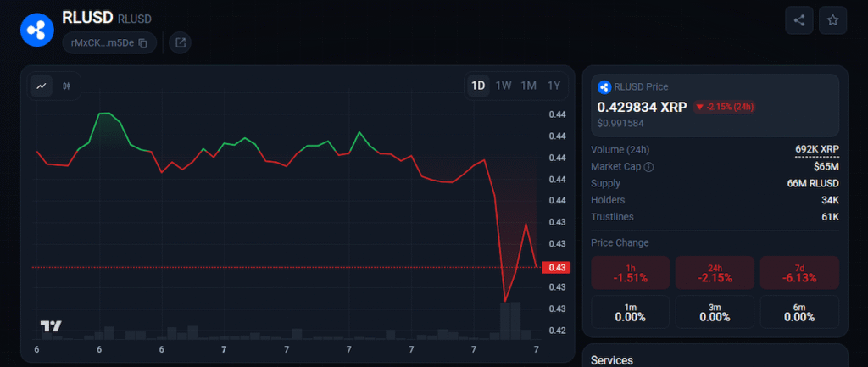Viewport: 868px width, 367px height.
Task: Select the 1m 0.00% price change box
Action: [631, 312]
